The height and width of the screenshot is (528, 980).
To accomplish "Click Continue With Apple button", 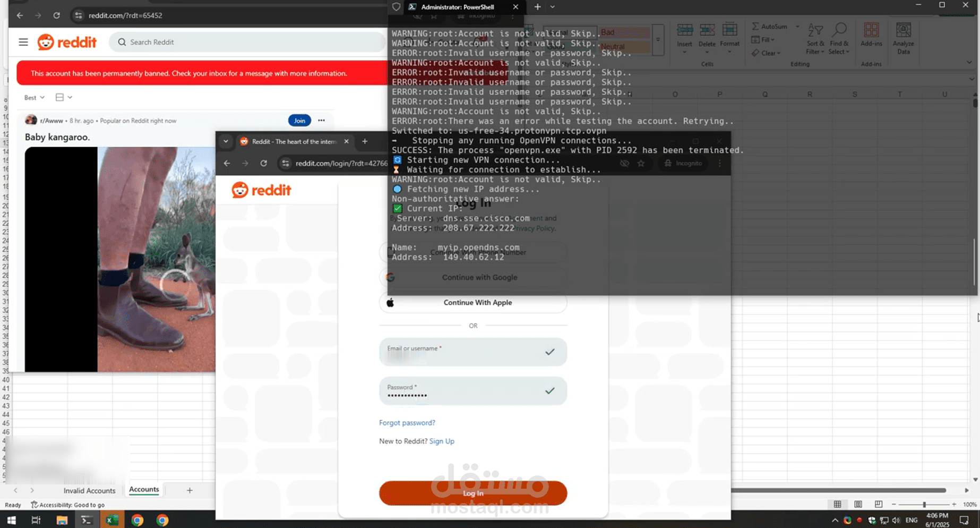I will point(473,302).
